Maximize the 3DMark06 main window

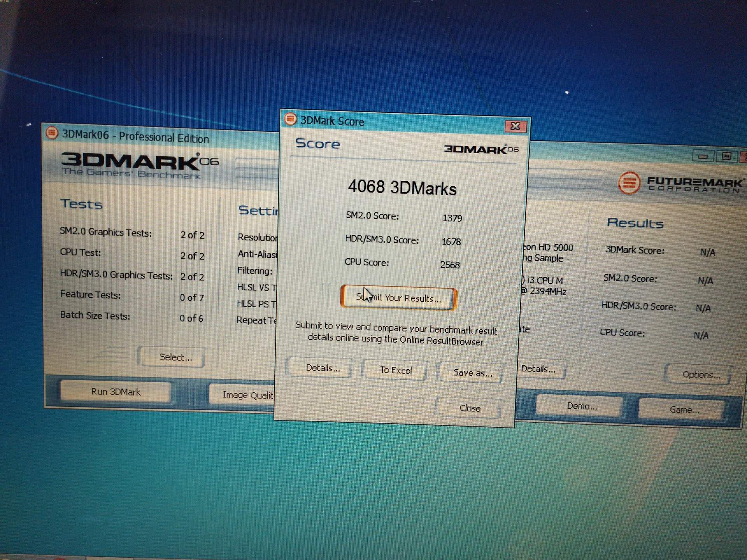pyautogui.click(x=726, y=156)
